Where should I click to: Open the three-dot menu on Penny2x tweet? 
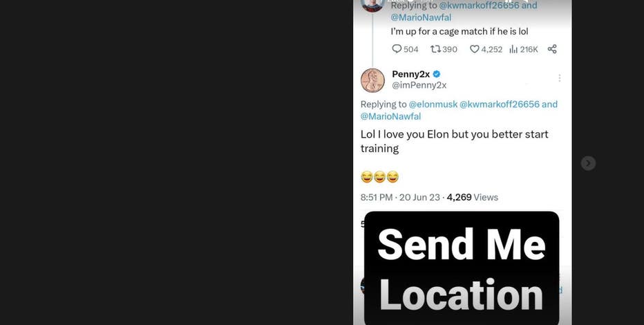(x=559, y=78)
